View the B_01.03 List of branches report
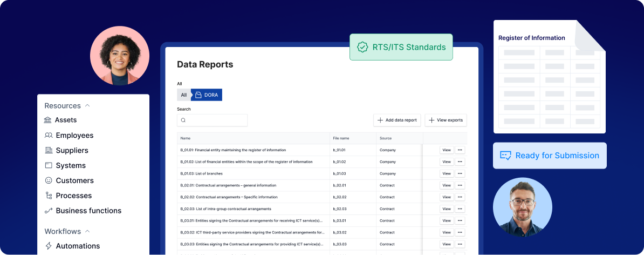The height and width of the screenshot is (255, 644). 446,173
